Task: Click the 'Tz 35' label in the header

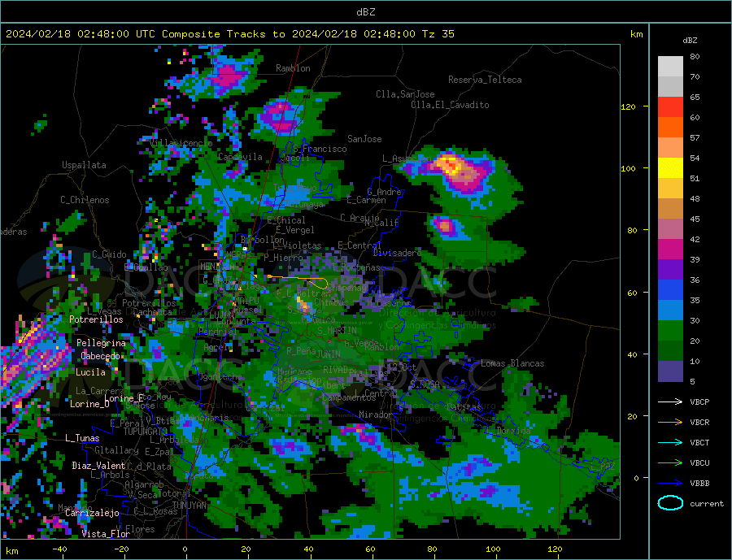Action: pyautogui.click(x=438, y=34)
